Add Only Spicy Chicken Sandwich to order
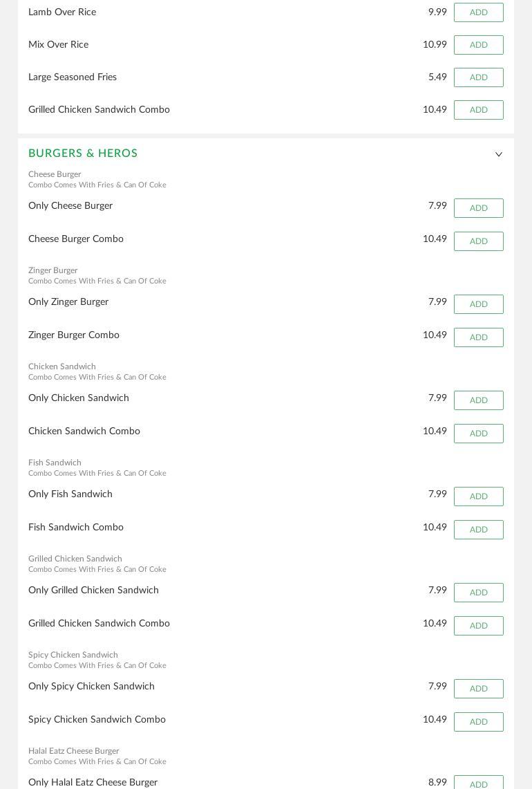The width and height of the screenshot is (532, 789). [x=478, y=689]
